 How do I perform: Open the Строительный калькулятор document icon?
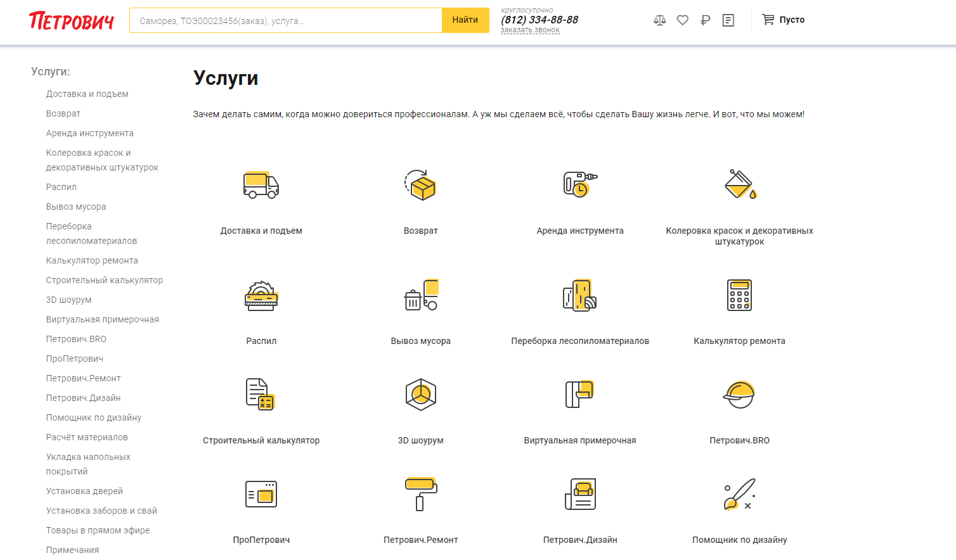click(261, 394)
